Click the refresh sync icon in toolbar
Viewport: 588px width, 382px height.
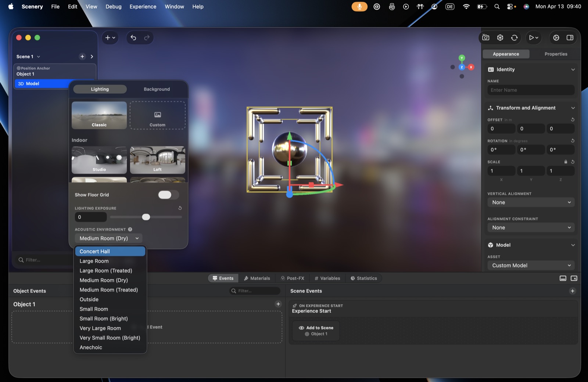coord(514,37)
